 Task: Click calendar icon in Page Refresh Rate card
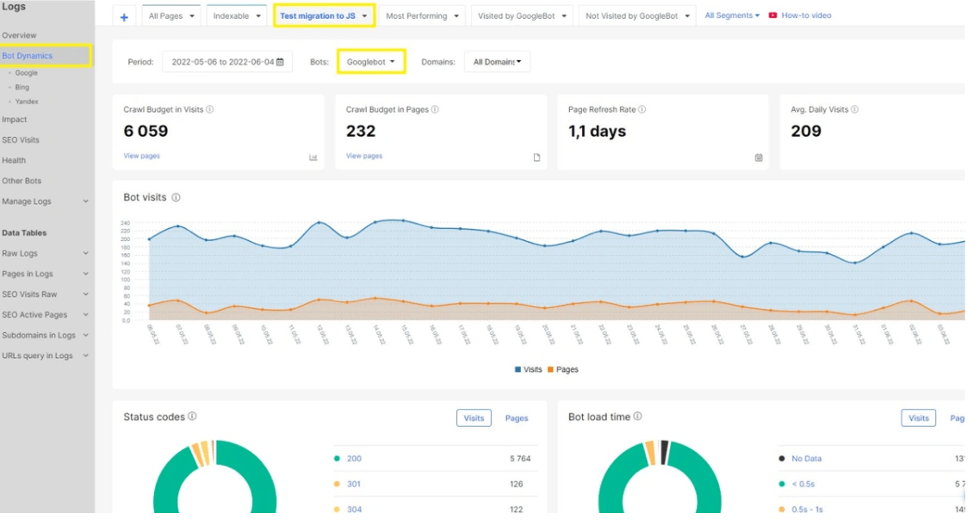click(759, 158)
